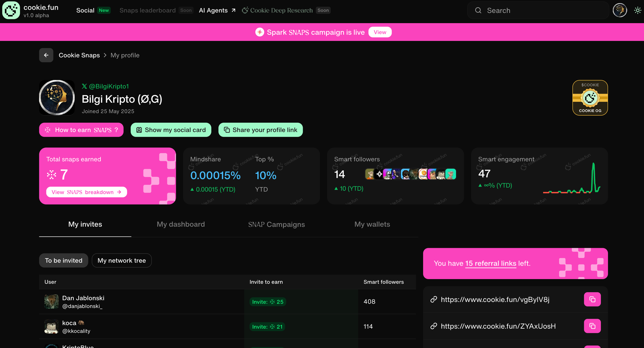
Task: Click link icon beside ZYAxUosH URL
Action: click(434, 326)
